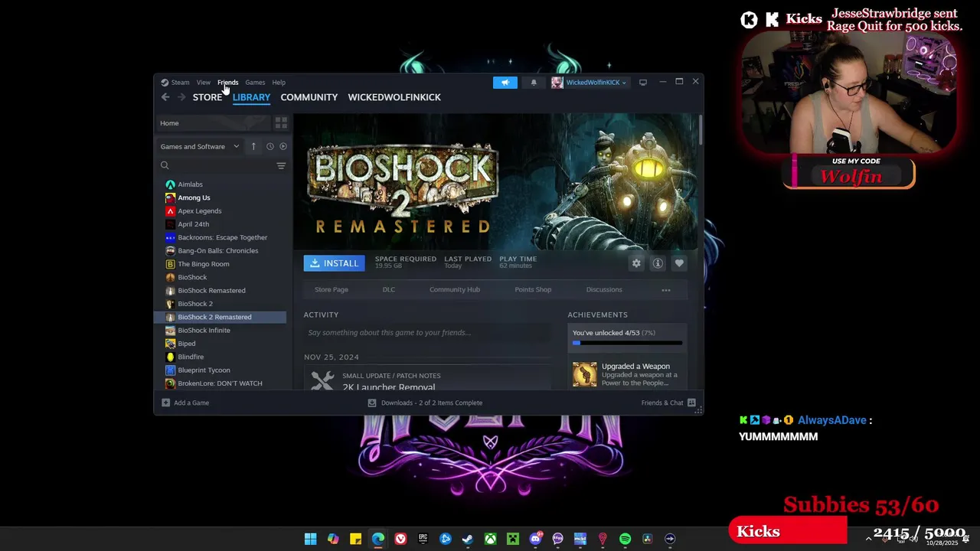Open the Help menu

click(279, 83)
